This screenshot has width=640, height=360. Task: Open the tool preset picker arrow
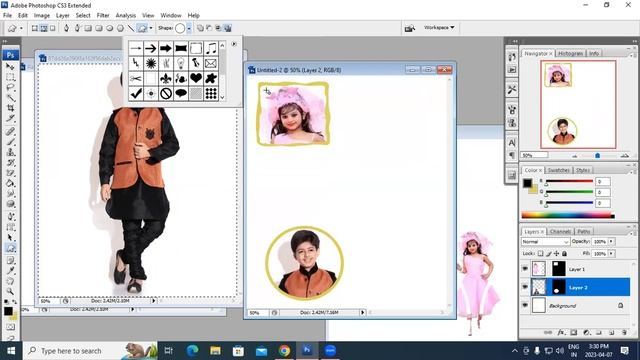[x=21, y=28]
